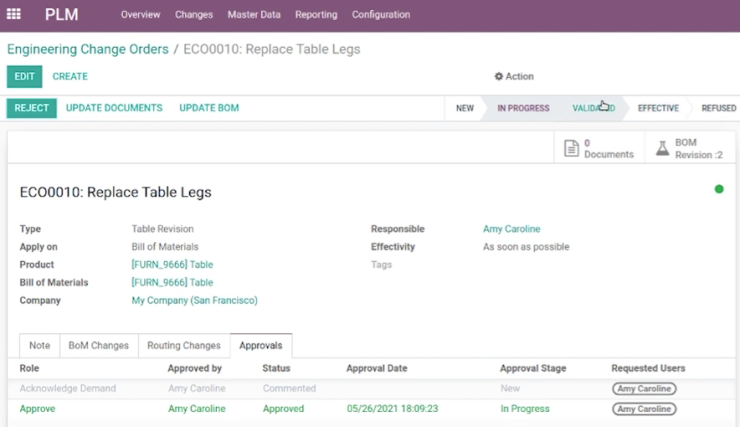This screenshot has height=427, width=740.
Task: Set stage to EFFECTIVE in status bar
Action: [x=658, y=108]
